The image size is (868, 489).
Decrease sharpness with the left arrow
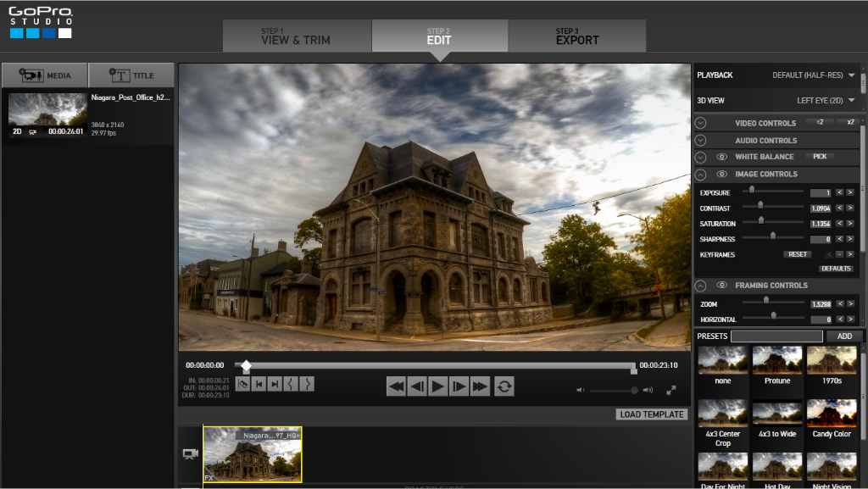point(840,239)
